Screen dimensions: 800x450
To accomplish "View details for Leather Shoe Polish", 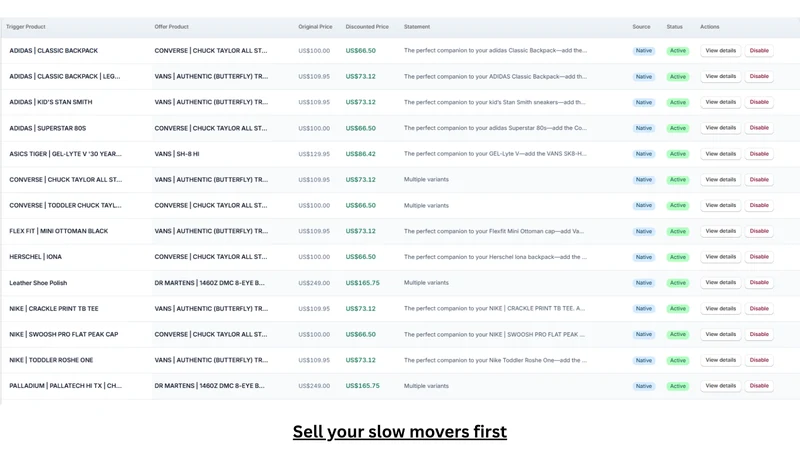I will coord(720,282).
